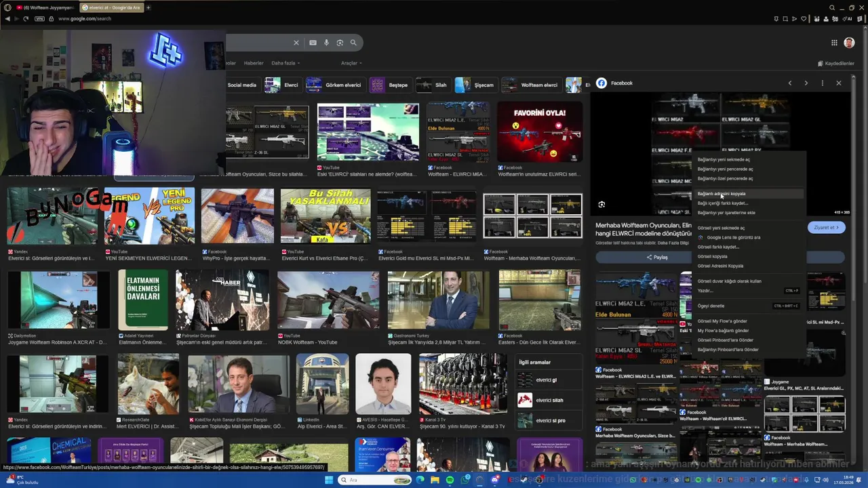This screenshot has width=868, height=488.
Task: Open Windows Start menu
Action: point(329,480)
